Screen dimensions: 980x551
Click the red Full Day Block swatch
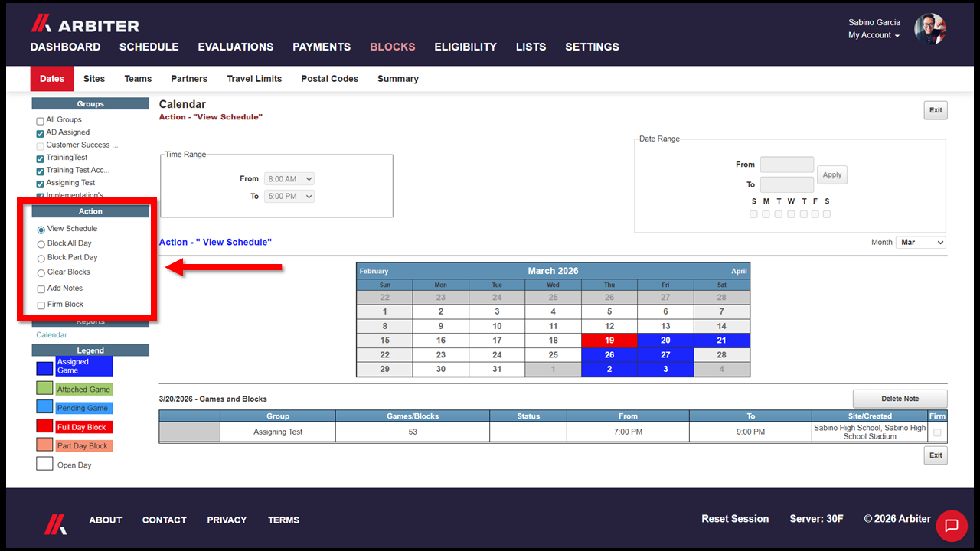(45, 427)
